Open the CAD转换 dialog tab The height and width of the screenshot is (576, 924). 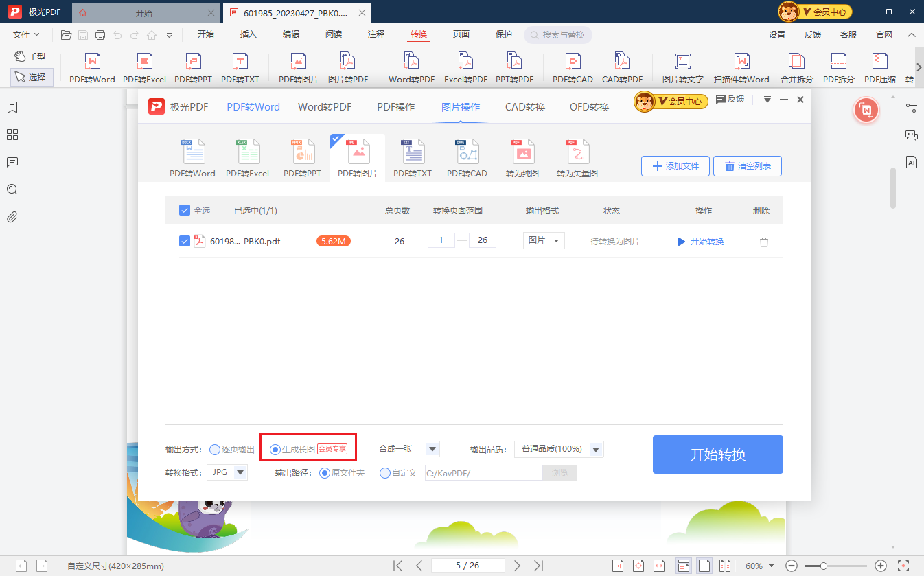(525, 107)
